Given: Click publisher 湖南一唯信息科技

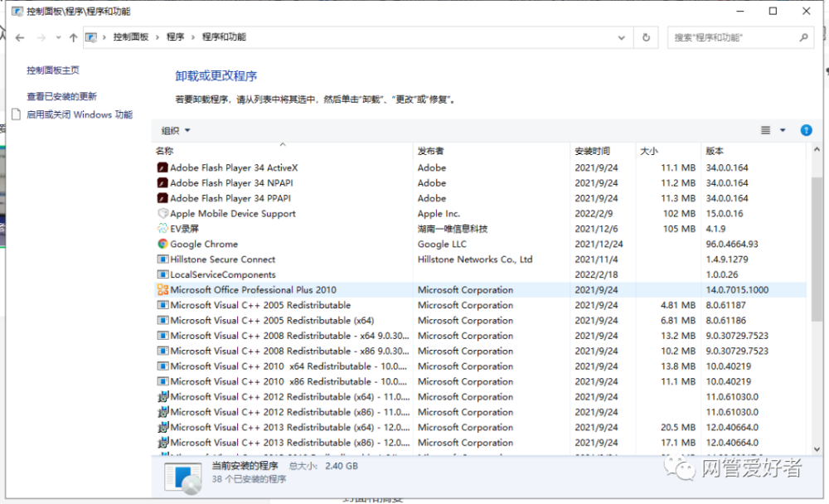Looking at the screenshot, I should pyautogui.click(x=453, y=229).
